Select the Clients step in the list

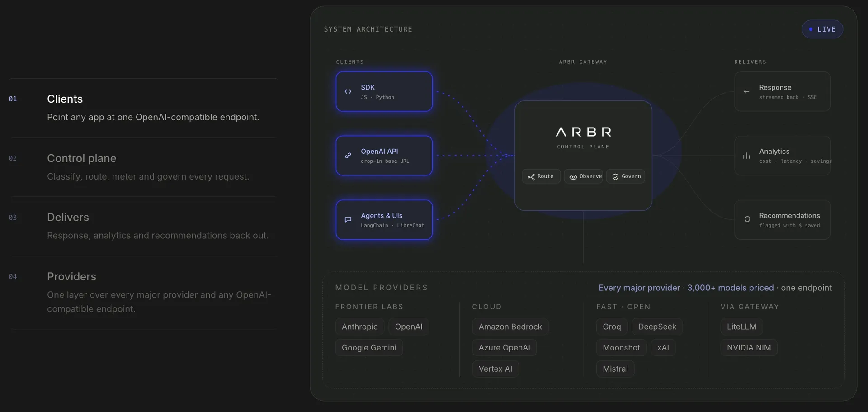tap(144, 108)
